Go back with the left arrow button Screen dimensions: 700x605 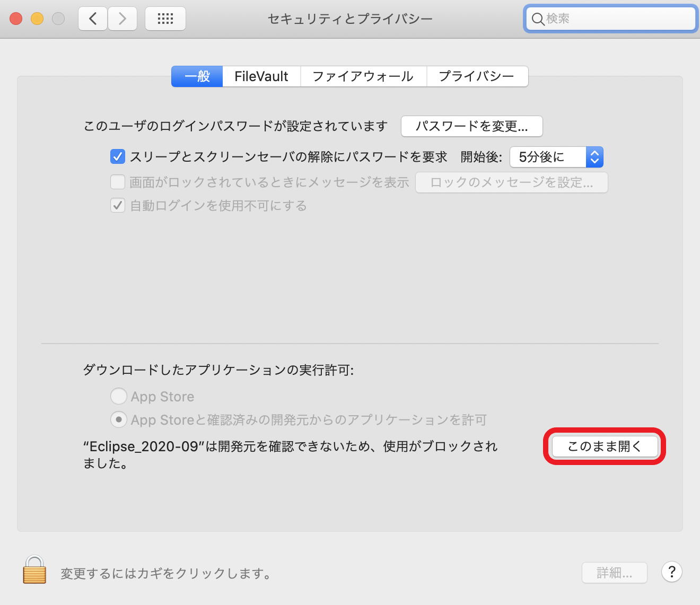click(93, 19)
